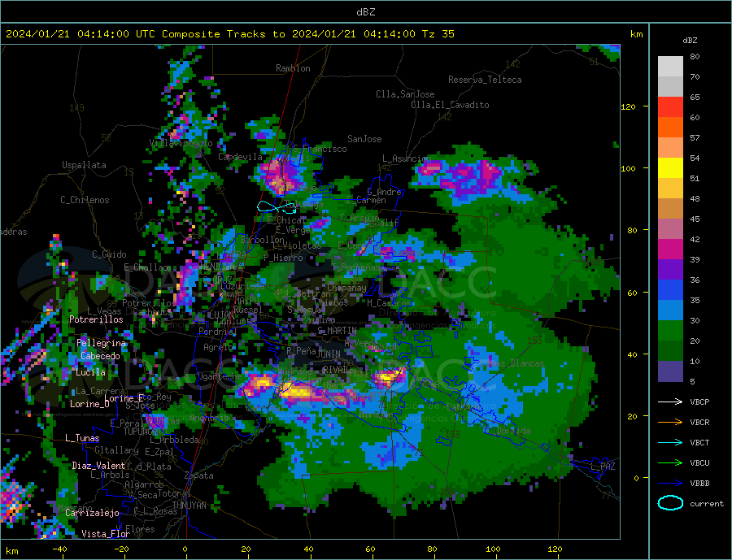This screenshot has height=560, width=732.
Task: Click the 'Ramblon' place label
Action: 293,68
